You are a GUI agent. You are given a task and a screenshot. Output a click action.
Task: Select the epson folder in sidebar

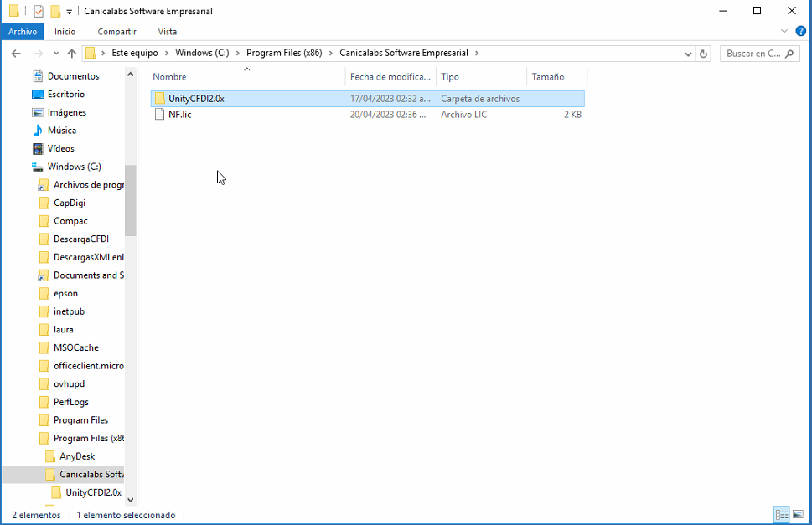point(65,293)
